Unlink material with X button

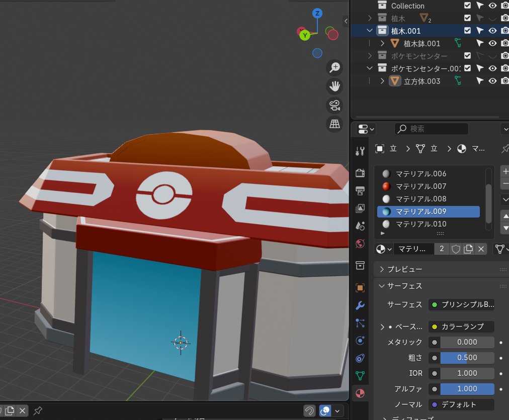(481, 249)
